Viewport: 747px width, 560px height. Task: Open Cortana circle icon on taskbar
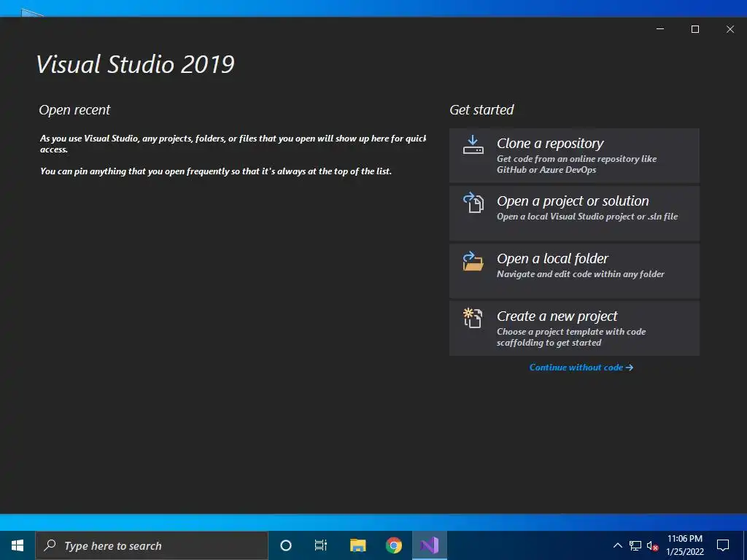click(x=285, y=545)
